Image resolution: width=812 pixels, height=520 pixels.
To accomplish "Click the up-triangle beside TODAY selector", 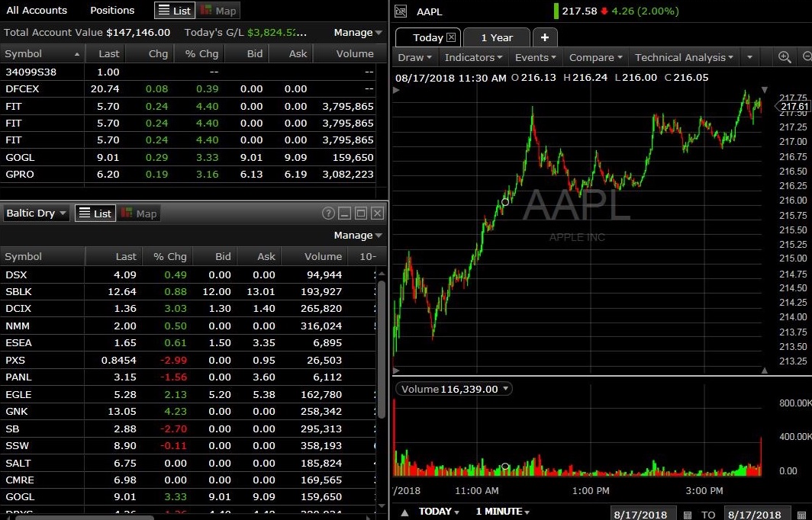I will (405, 512).
